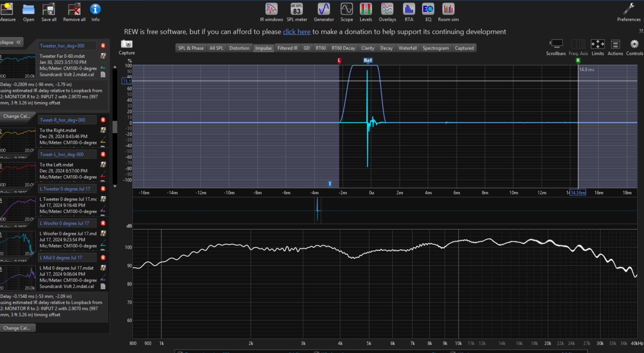Change trace colour of To the Right measurement
This screenshot has height=353, width=644.
[103, 142]
